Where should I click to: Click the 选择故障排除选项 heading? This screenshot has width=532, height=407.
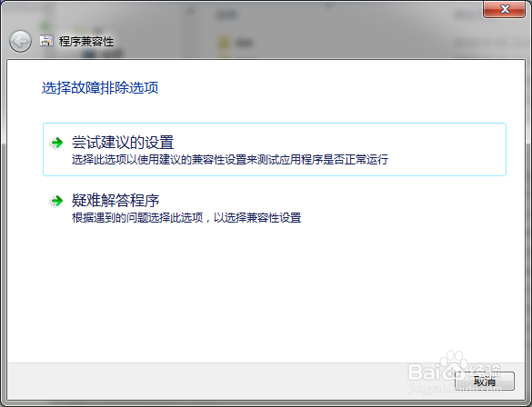point(100,88)
